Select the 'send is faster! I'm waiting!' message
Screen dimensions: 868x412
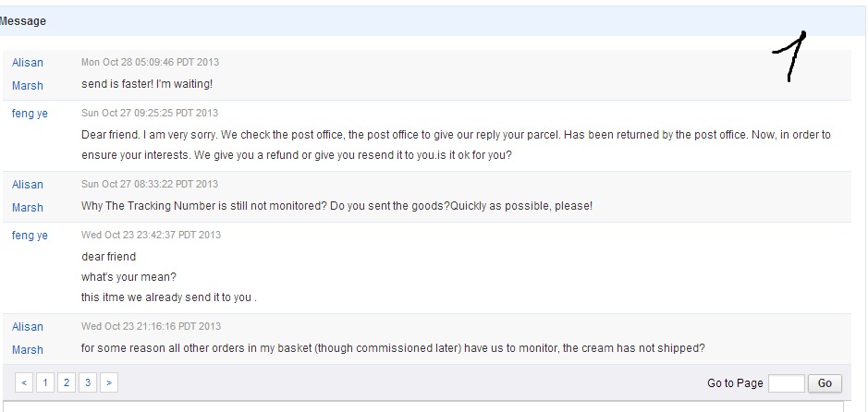pos(147,84)
